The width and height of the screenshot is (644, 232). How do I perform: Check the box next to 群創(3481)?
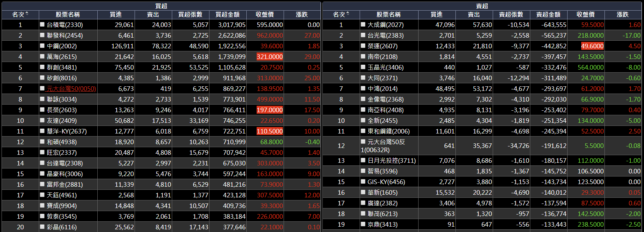(42, 67)
